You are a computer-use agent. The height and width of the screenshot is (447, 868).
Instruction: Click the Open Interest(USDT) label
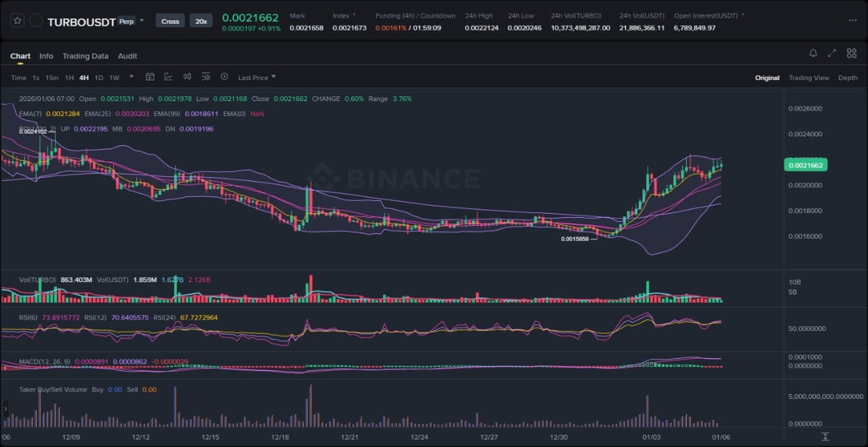pyautogui.click(x=706, y=16)
